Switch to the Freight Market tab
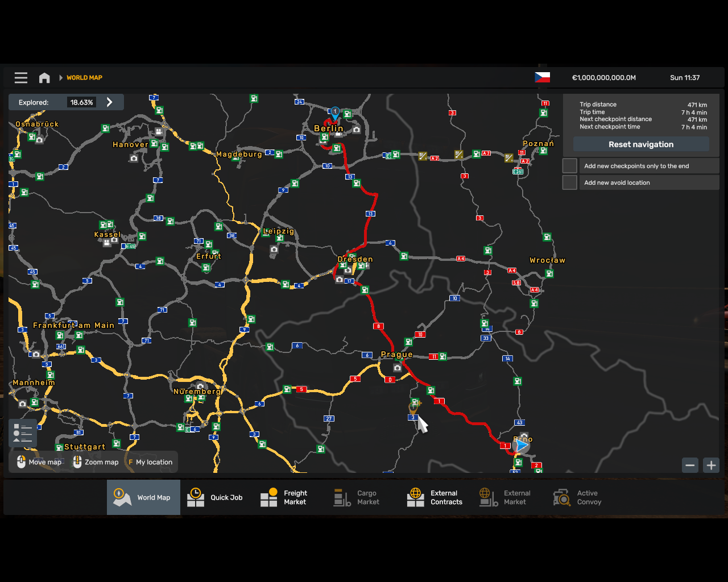This screenshot has height=582, width=728. coord(284,497)
